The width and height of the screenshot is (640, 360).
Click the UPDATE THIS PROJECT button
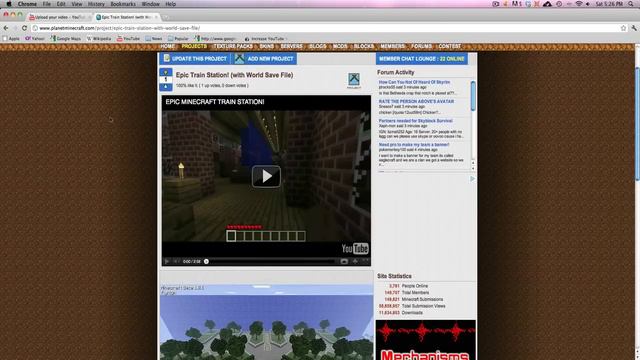[x=195, y=59]
